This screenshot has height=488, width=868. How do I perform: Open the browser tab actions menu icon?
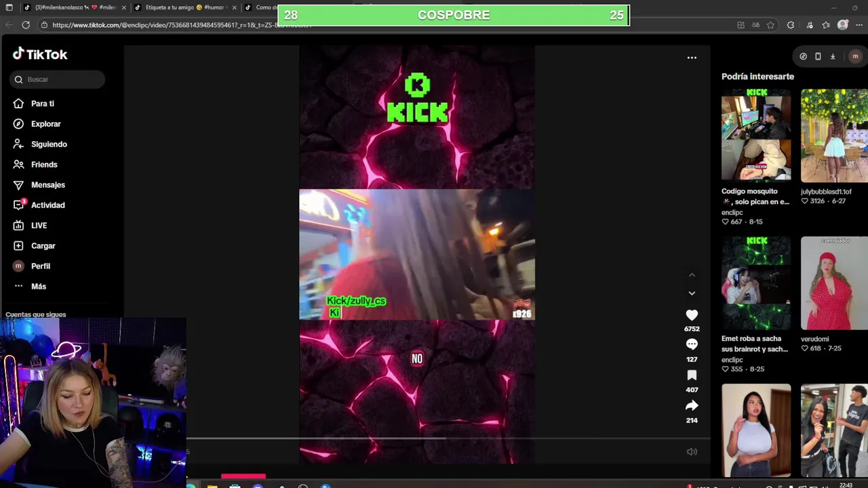[x=9, y=7]
